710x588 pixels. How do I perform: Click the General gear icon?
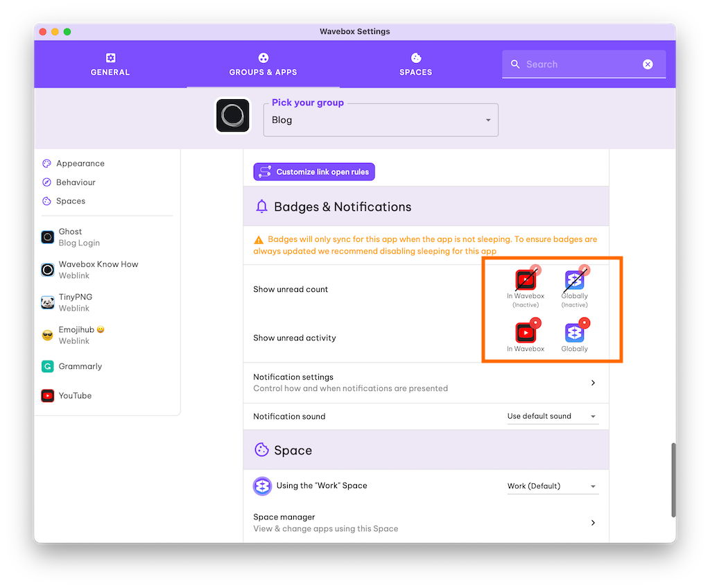point(110,58)
